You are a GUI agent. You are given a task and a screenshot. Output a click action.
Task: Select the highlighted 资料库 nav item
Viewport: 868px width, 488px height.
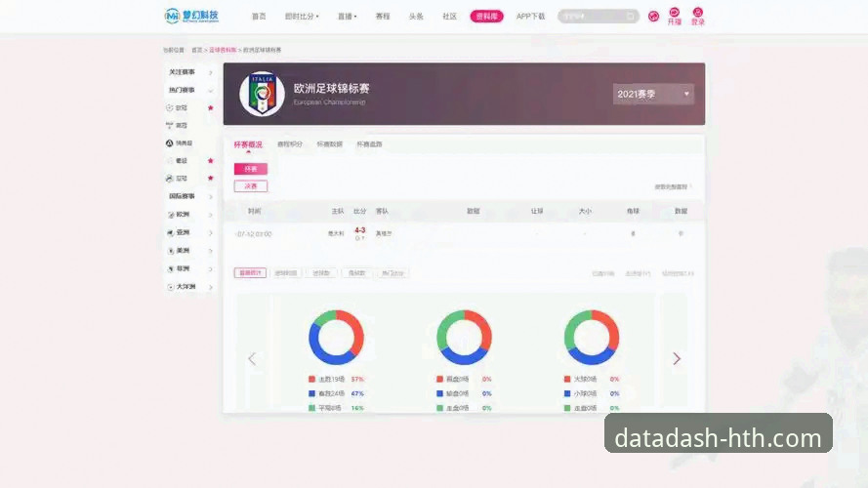(x=486, y=17)
